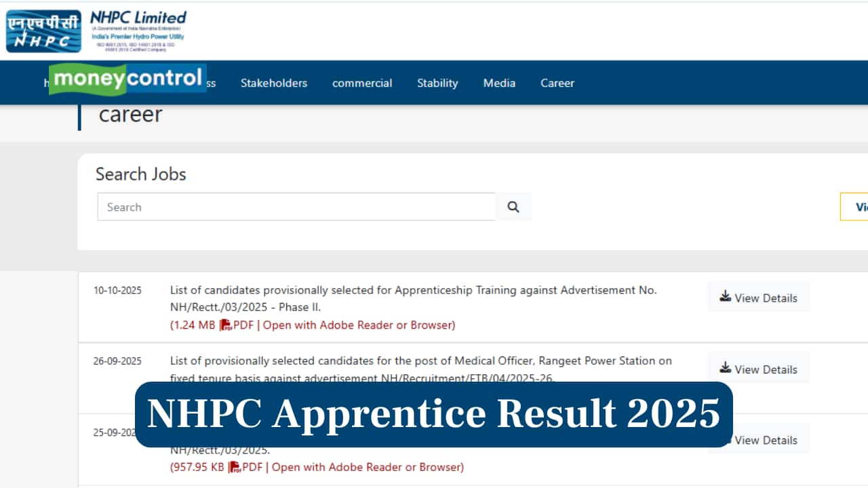The height and width of the screenshot is (488, 868).
Task: Click the PDF icon beside 1.24 MB
Action: [x=226, y=325]
